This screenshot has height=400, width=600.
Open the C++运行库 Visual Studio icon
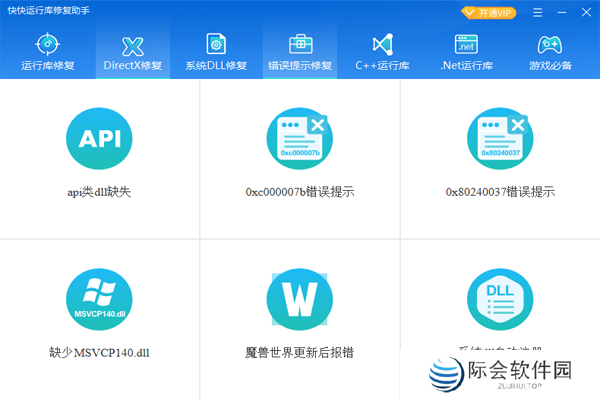click(383, 44)
